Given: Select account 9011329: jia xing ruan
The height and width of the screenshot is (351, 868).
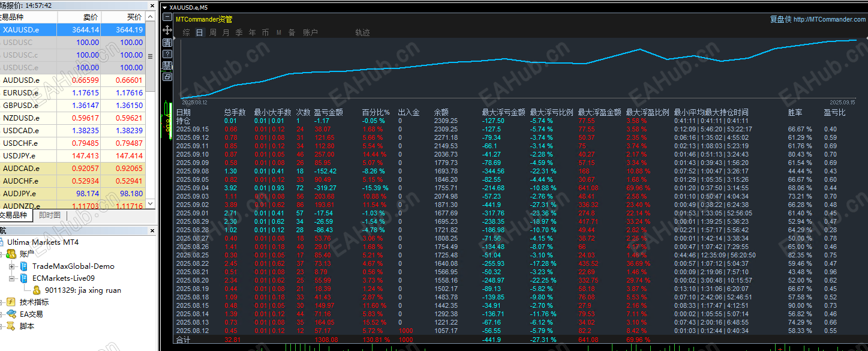Looking at the screenshot, I should [x=83, y=290].
